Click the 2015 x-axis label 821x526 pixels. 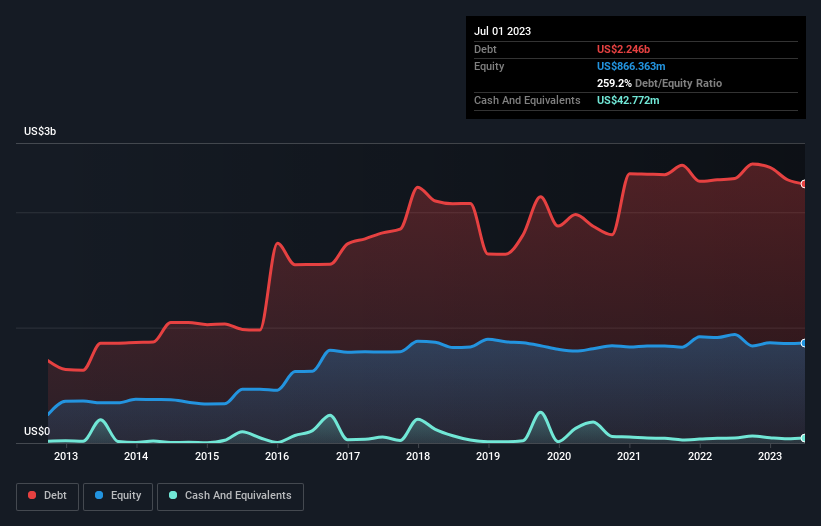[x=207, y=456]
